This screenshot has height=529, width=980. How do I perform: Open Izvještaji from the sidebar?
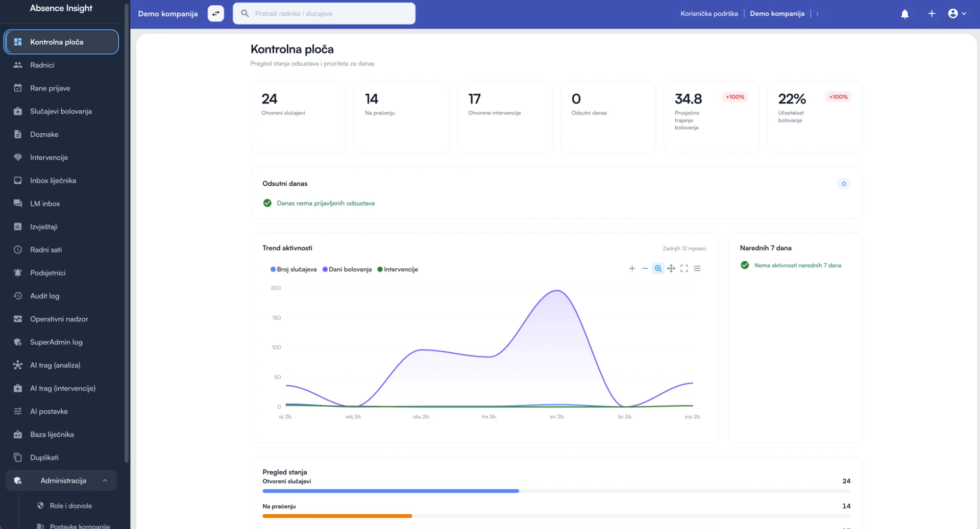(61, 226)
